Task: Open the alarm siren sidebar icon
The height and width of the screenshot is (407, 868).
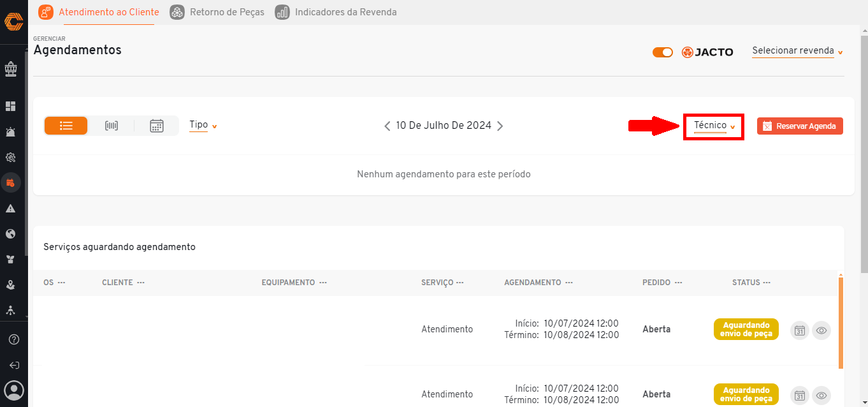Action: (10, 132)
